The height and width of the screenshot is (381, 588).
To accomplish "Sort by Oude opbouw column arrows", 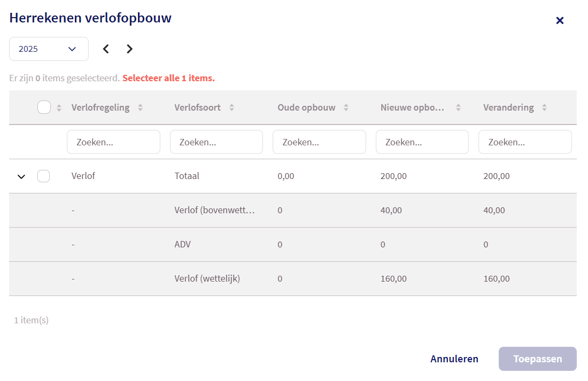I will coord(346,107).
